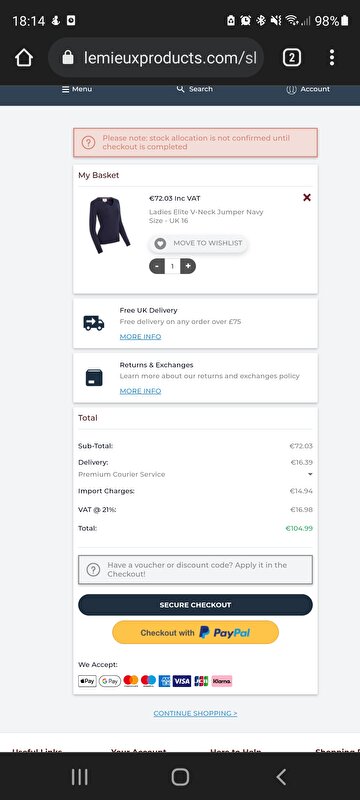
Task: Open the browser tab switcher
Action: (292, 58)
